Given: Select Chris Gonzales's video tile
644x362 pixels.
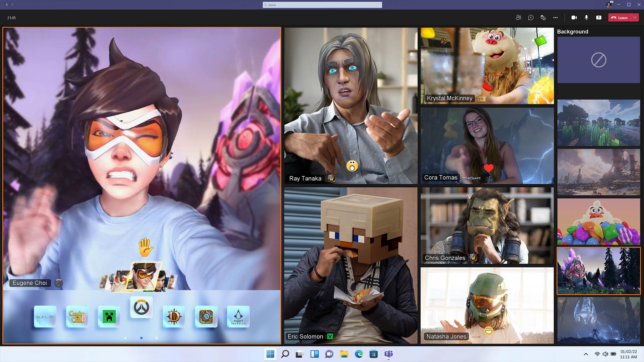Looking at the screenshot, I should [x=487, y=226].
